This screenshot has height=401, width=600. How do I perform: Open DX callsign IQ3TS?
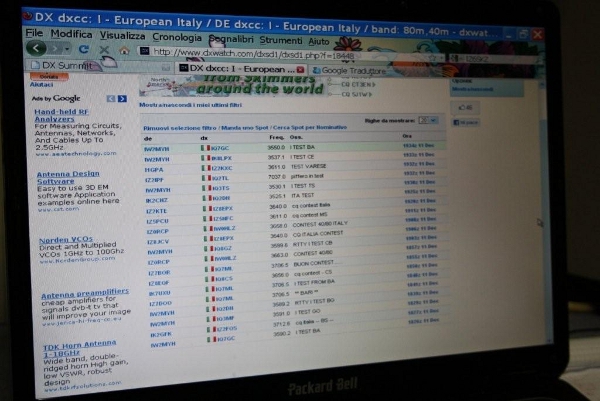pos(220,188)
